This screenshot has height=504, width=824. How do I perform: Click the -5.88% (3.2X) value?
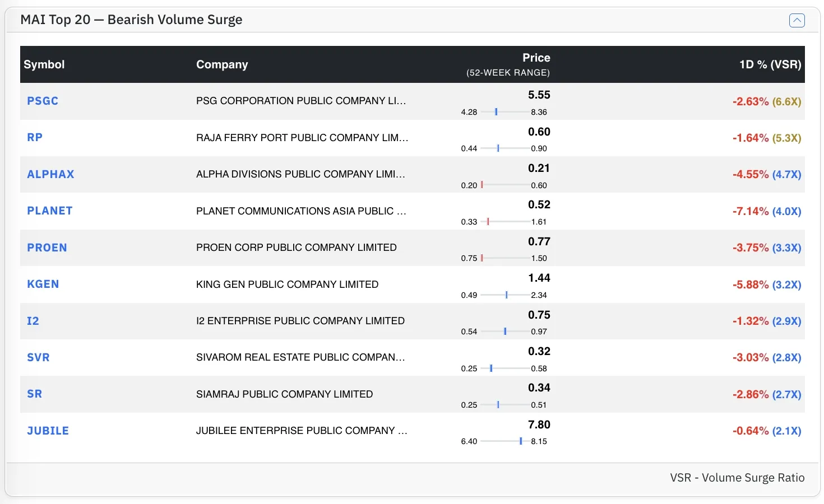pos(767,284)
